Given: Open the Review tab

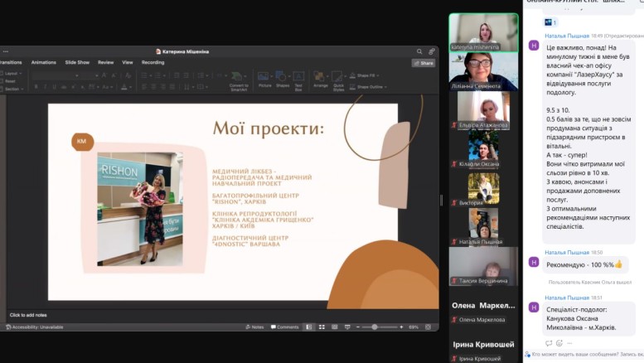Looking at the screenshot, I should click(105, 62).
